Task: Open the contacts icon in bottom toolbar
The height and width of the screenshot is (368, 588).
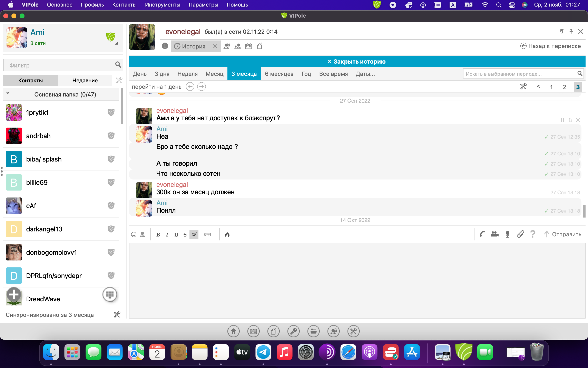Action: [x=333, y=331]
